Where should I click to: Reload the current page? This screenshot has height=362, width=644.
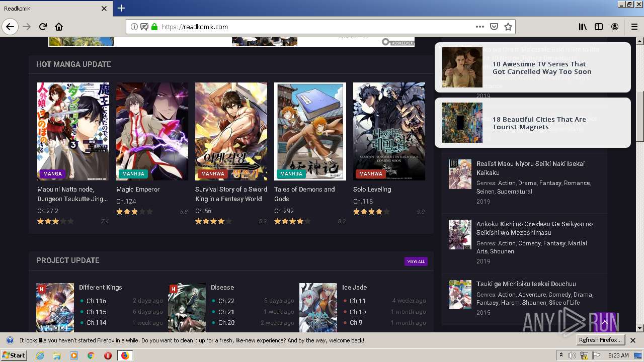(x=43, y=27)
